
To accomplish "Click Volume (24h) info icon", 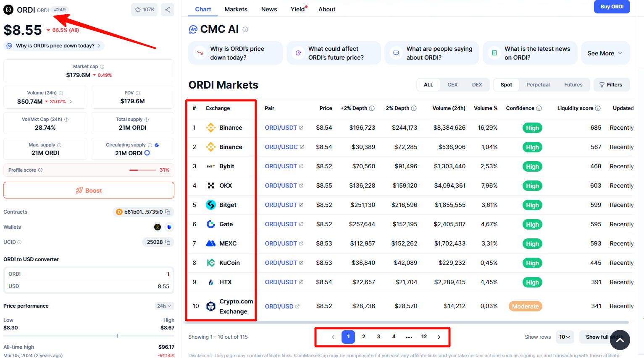I will pos(61,93).
